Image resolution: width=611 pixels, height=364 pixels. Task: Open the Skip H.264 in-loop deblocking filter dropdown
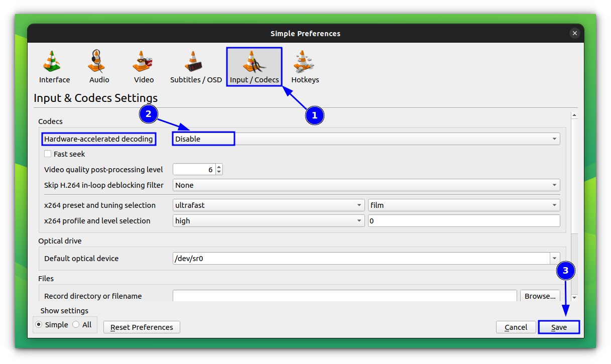(x=554, y=185)
